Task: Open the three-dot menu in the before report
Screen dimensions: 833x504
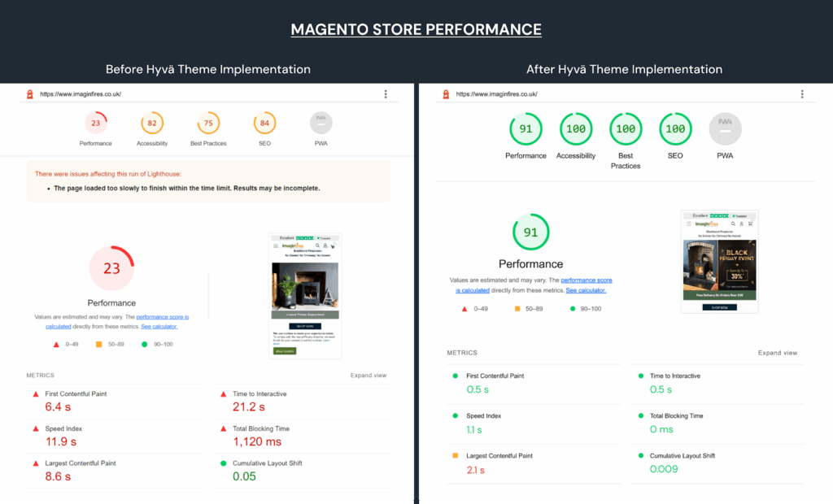Action: click(x=386, y=94)
